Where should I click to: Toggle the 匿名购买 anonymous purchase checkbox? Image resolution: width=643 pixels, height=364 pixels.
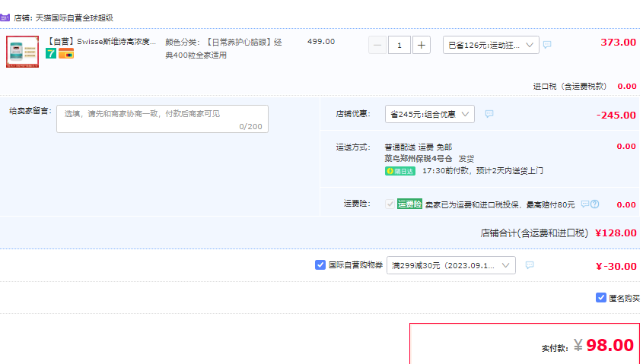click(x=600, y=298)
